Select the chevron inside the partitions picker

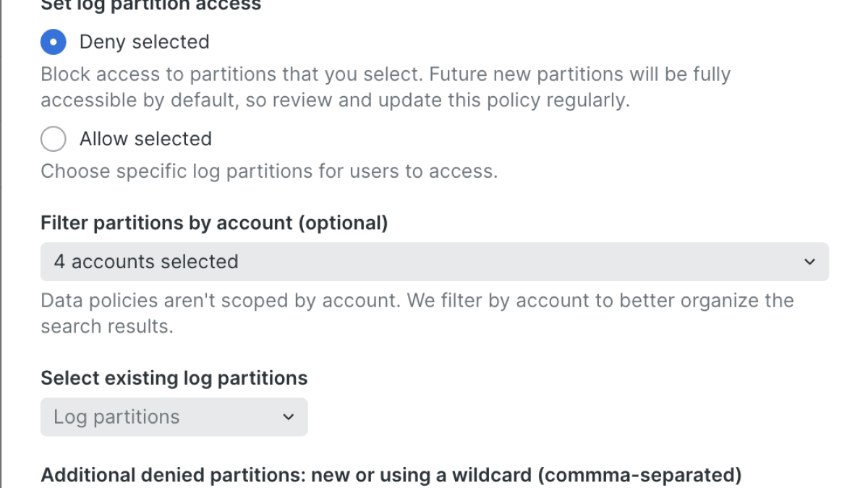(288, 417)
